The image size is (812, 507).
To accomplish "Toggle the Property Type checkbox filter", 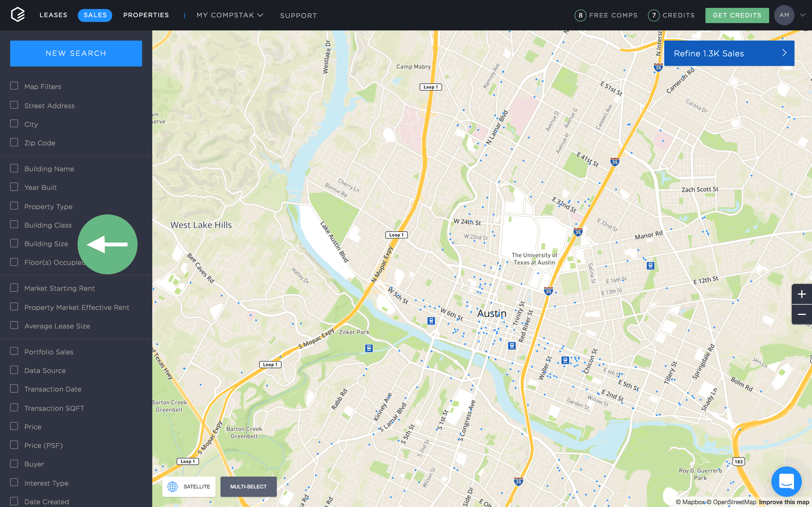I will [x=14, y=206].
